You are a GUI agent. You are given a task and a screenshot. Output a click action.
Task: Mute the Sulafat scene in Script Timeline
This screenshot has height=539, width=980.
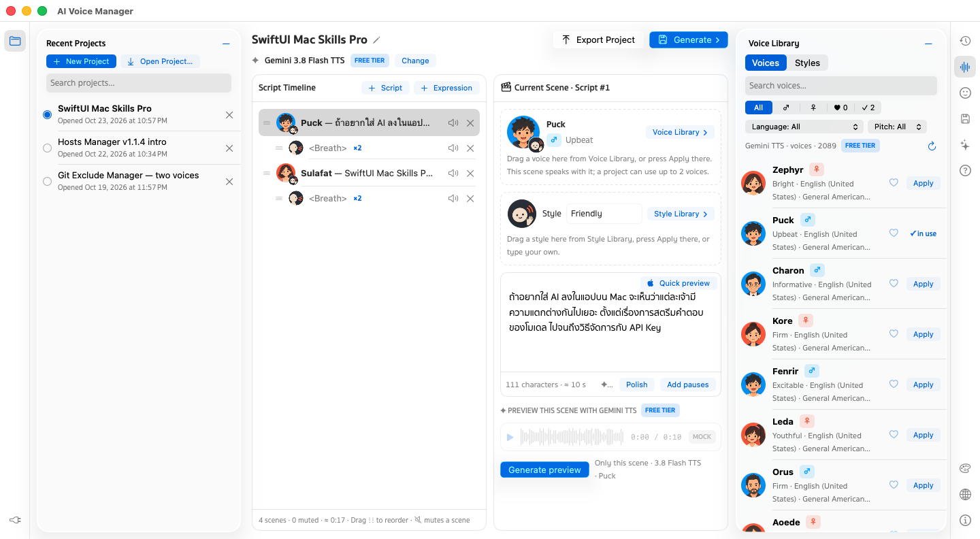(453, 174)
